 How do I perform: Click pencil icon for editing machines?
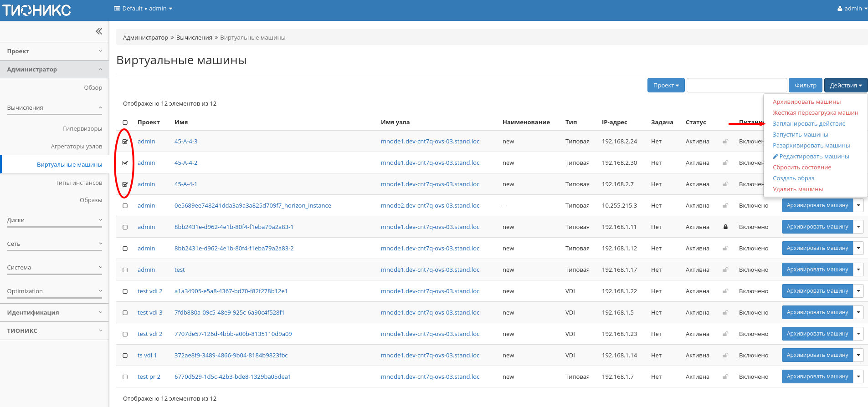tap(775, 157)
